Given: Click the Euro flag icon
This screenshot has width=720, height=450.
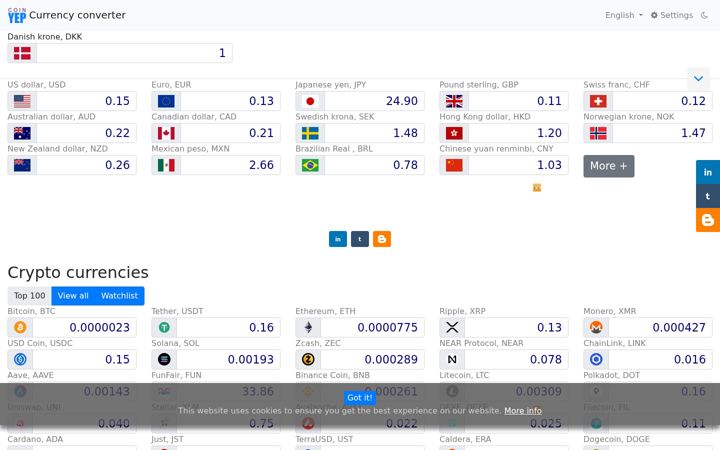Looking at the screenshot, I should coord(166,101).
